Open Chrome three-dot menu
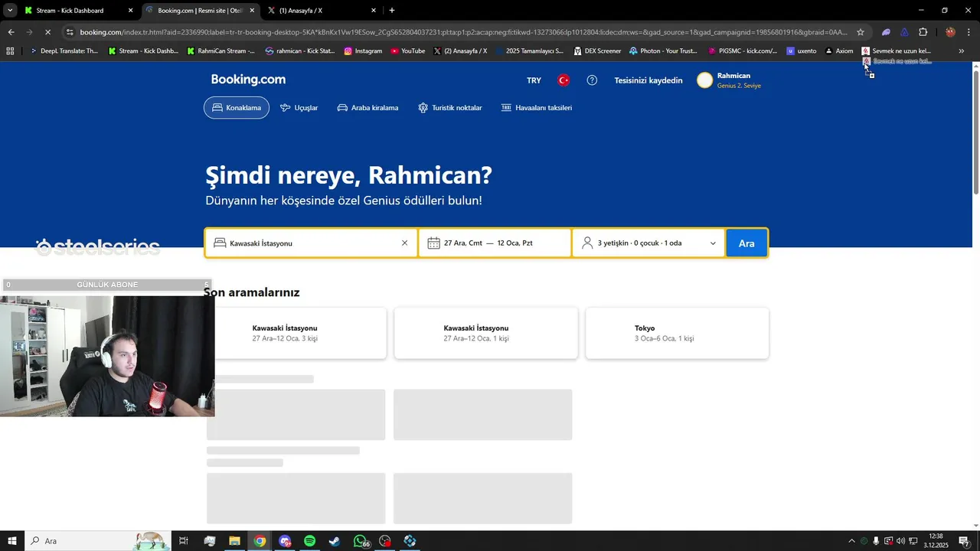 click(x=969, y=32)
